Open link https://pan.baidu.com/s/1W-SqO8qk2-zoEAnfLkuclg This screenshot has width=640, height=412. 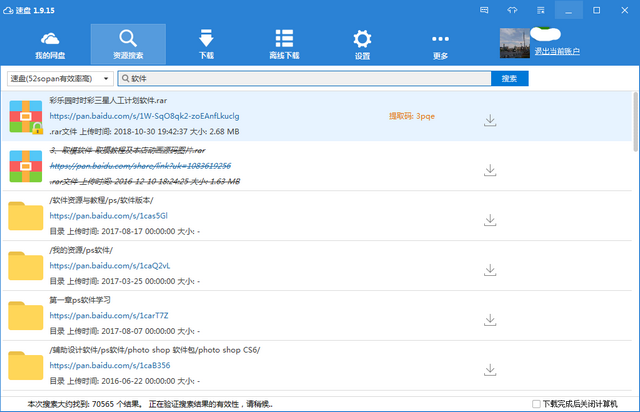point(144,116)
